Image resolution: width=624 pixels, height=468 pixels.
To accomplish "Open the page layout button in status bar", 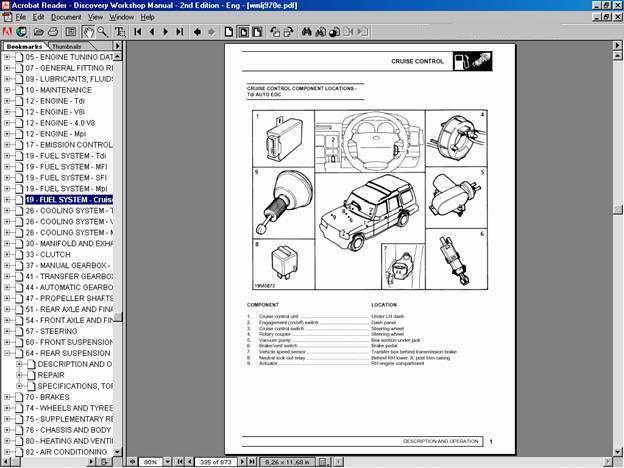I will (323, 462).
